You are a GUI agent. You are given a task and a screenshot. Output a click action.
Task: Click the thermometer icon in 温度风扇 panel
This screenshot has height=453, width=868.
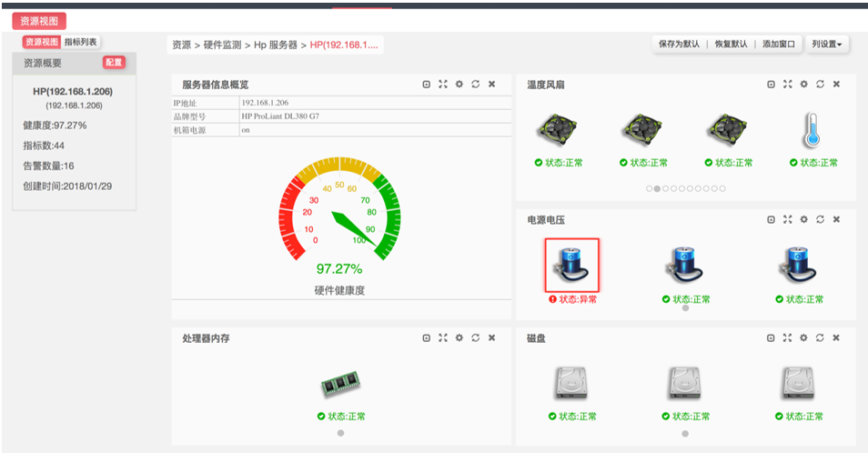click(x=812, y=131)
